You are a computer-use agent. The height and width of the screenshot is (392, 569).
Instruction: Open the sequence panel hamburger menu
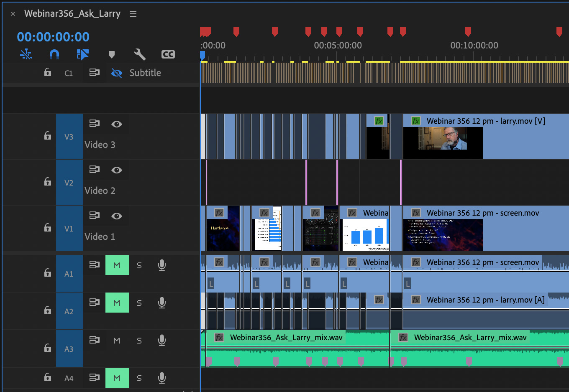pos(133,14)
